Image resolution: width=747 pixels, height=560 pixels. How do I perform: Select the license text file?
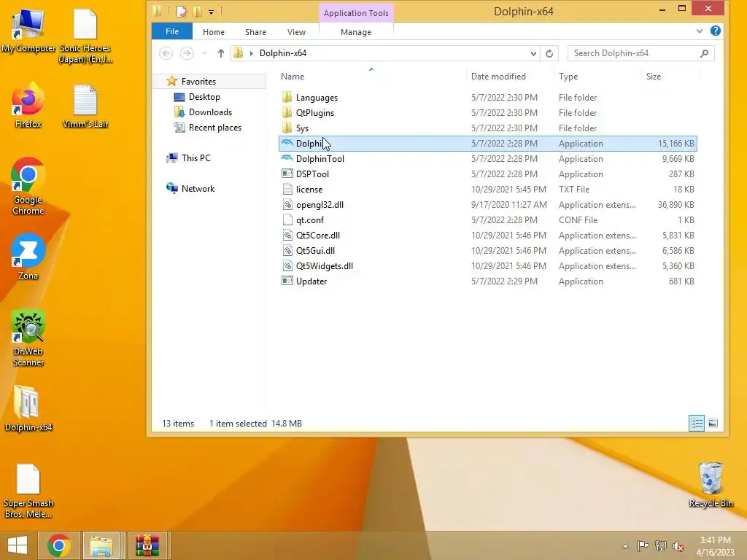[488, 189]
